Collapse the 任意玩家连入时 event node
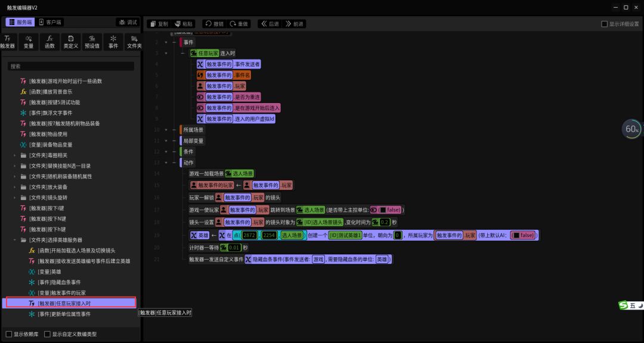This screenshot has width=644, height=343. 166,54
